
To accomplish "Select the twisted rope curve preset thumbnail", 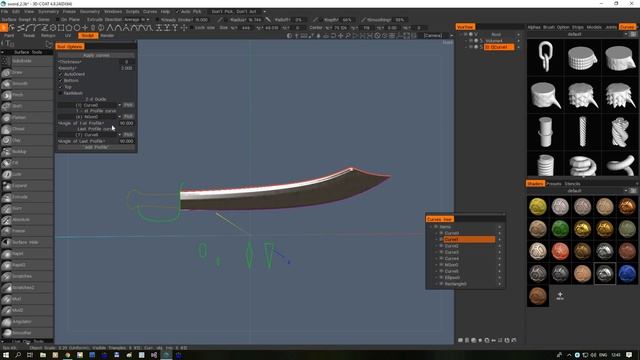I will click(620, 132).
